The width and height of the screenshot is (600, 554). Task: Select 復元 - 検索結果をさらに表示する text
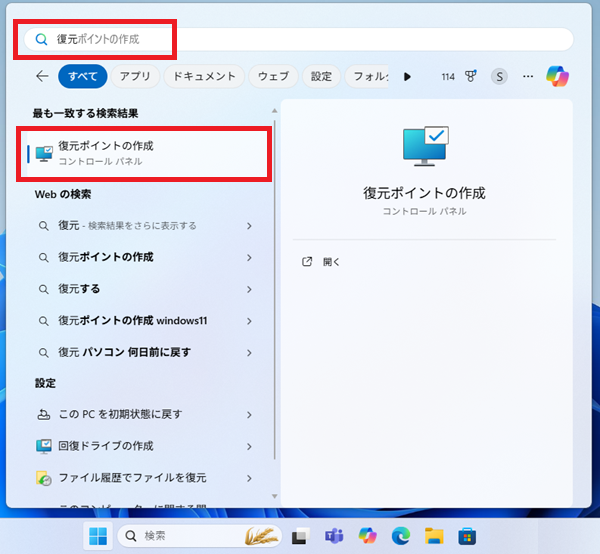pos(127,226)
